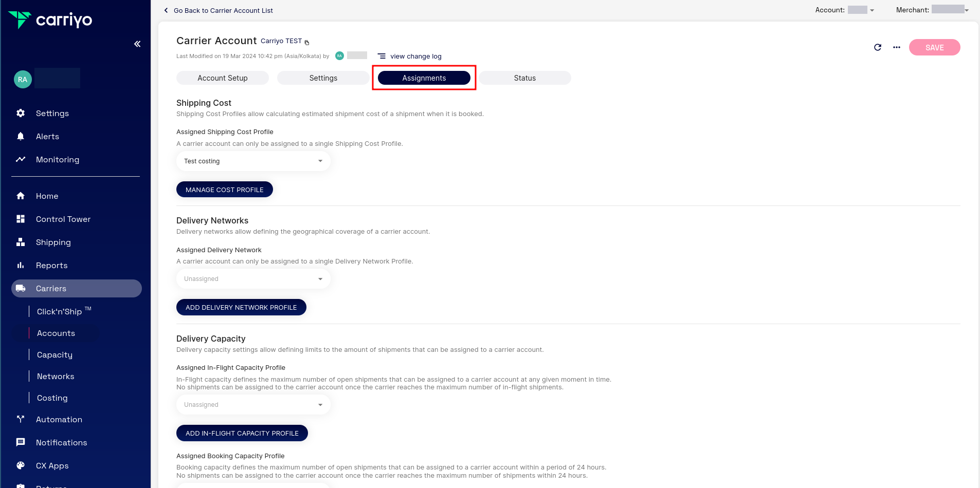The width and height of the screenshot is (980, 488).
Task: Switch to the Status tab
Action: pos(524,78)
